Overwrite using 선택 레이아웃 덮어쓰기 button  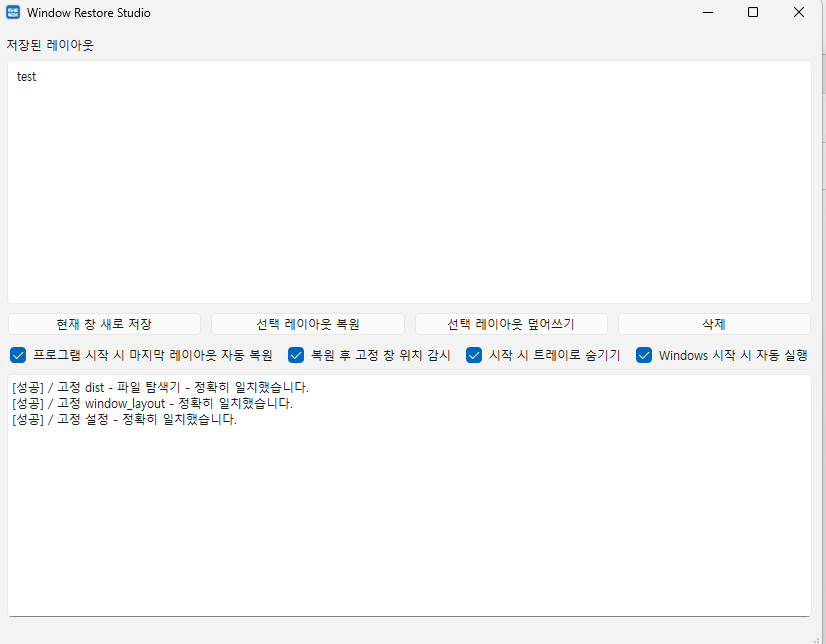pyautogui.click(x=511, y=324)
